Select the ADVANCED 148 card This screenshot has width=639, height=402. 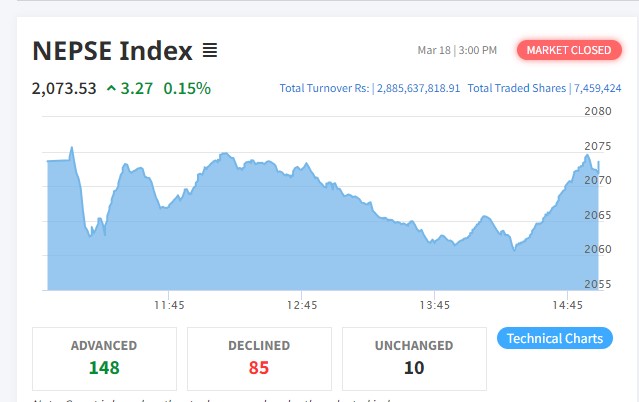(104, 357)
